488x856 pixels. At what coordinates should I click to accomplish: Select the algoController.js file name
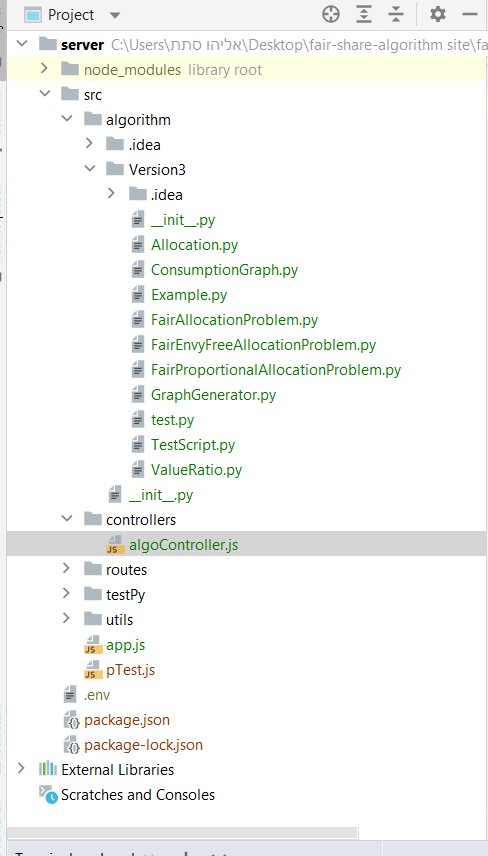point(183,545)
